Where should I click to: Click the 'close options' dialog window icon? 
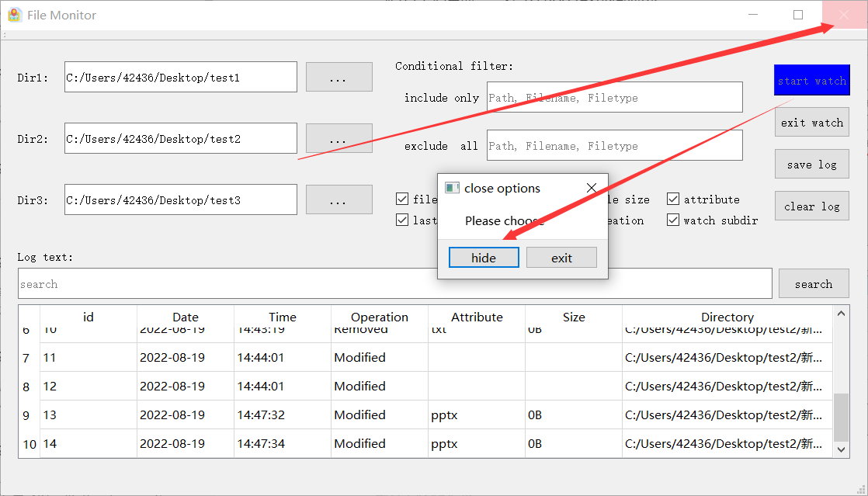coord(453,188)
